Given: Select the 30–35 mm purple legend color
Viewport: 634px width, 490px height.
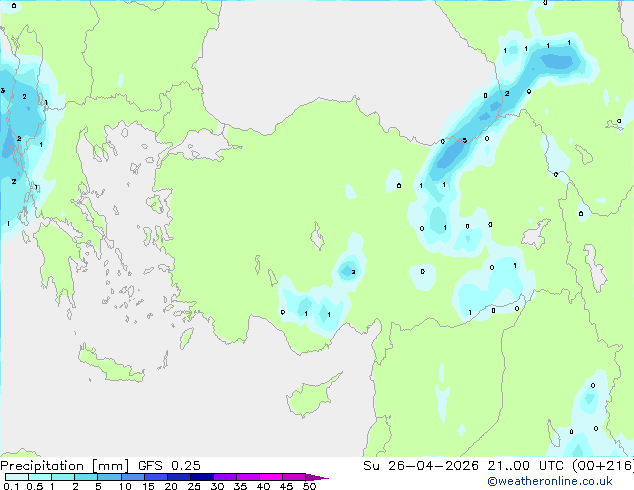Looking at the screenshot, I should click(x=225, y=477).
